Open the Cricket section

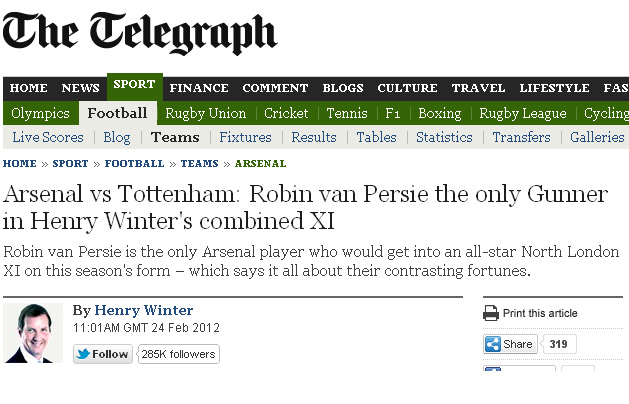286,113
